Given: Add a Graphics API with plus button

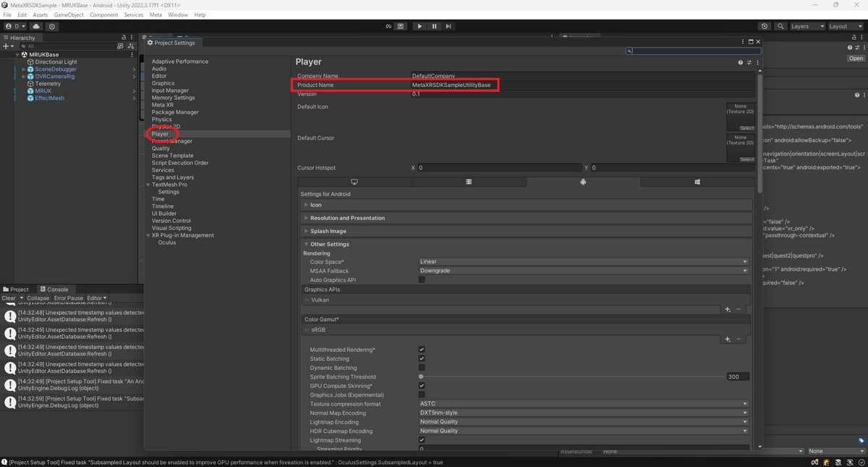Looking at the screenshot, I should [728, 309].
